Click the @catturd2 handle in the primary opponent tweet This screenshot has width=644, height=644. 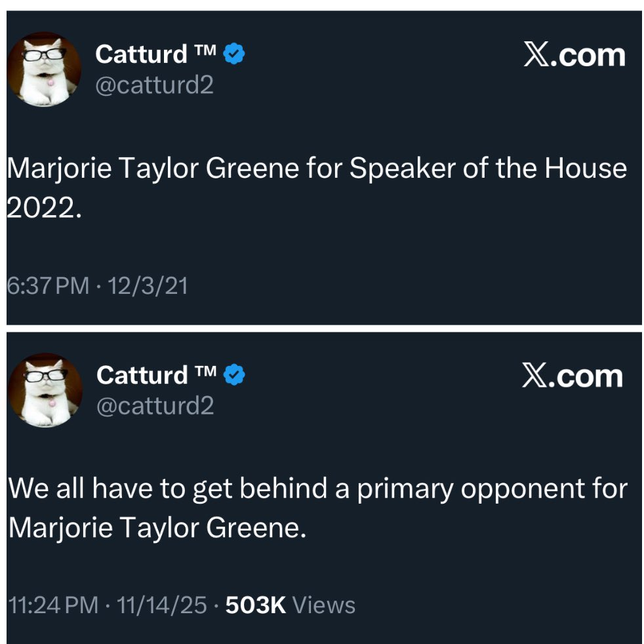[x=155, y=407]
